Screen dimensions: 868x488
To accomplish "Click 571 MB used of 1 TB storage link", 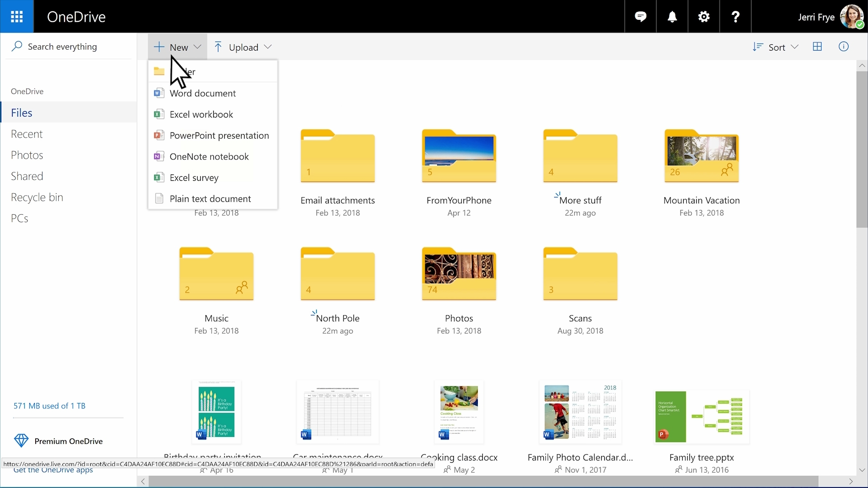I will (49, 406).
